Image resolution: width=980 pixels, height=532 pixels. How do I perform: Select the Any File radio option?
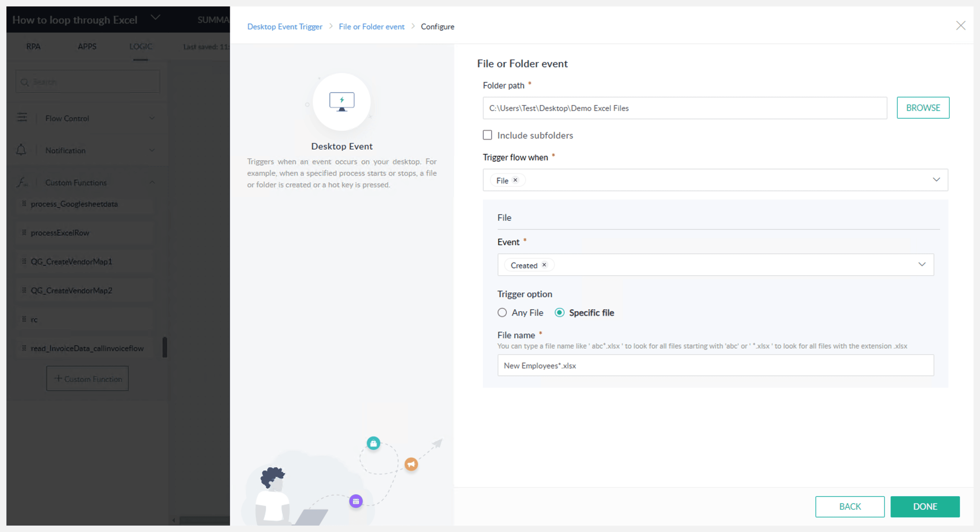(x=502, y=312)
